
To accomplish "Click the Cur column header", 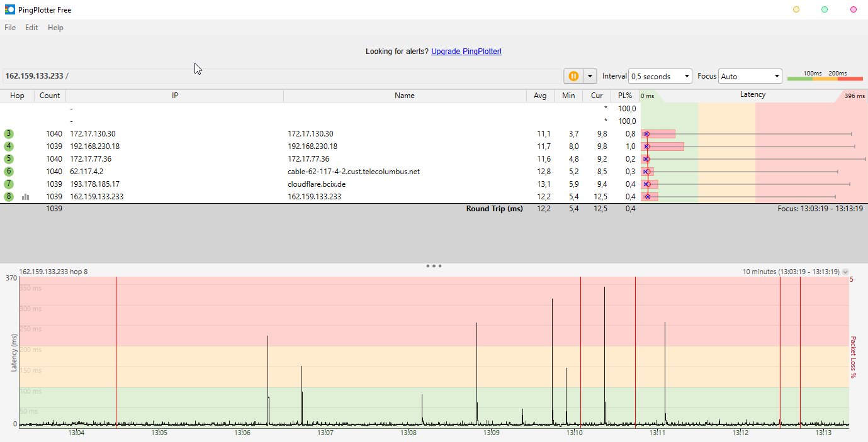I will click(x=597, y=96).
